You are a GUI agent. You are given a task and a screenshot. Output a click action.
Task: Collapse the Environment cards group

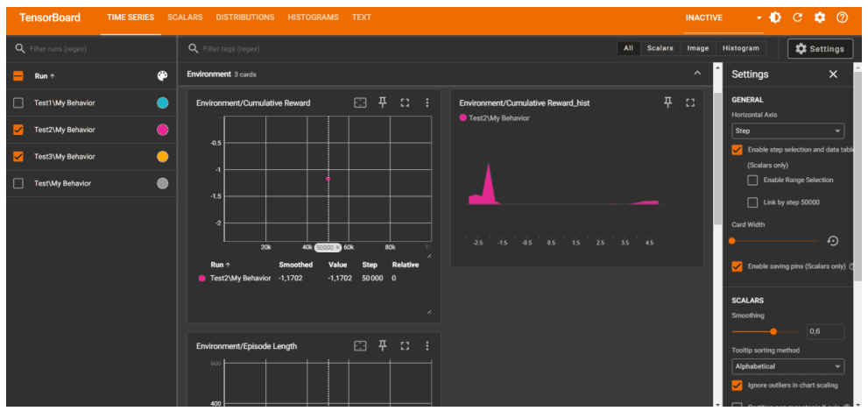pos(697,74)
